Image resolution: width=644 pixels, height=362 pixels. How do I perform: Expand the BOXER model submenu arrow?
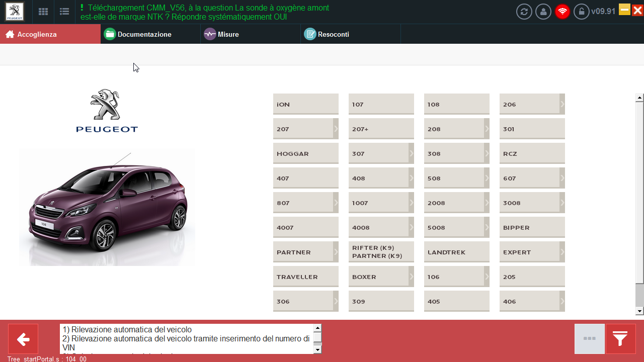coord(411,277)
